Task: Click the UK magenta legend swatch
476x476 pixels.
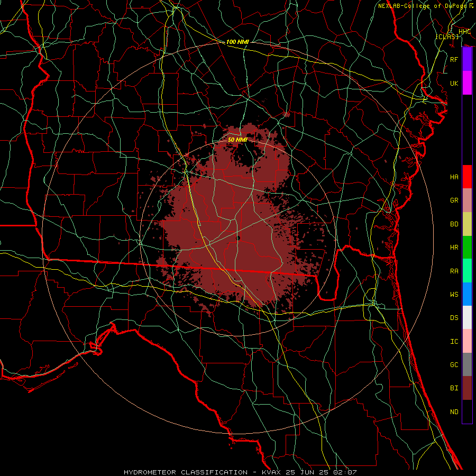Action: pos(467,83)
